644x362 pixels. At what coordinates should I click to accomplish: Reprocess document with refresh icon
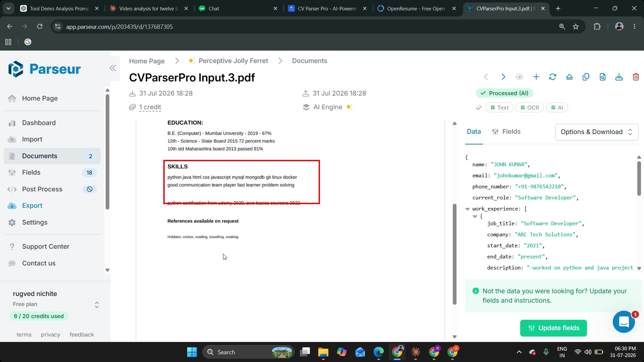(x=552, y=77)
